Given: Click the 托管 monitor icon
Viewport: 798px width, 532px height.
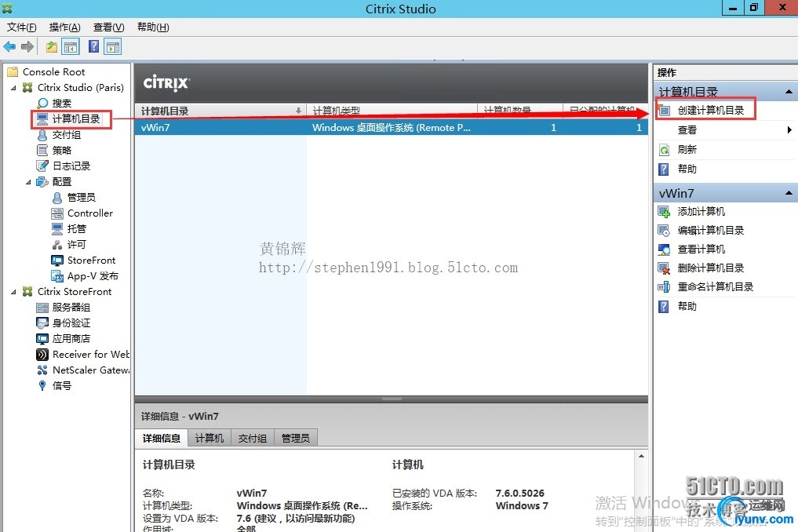Looking at the screenshot, I should coord(57,229).
